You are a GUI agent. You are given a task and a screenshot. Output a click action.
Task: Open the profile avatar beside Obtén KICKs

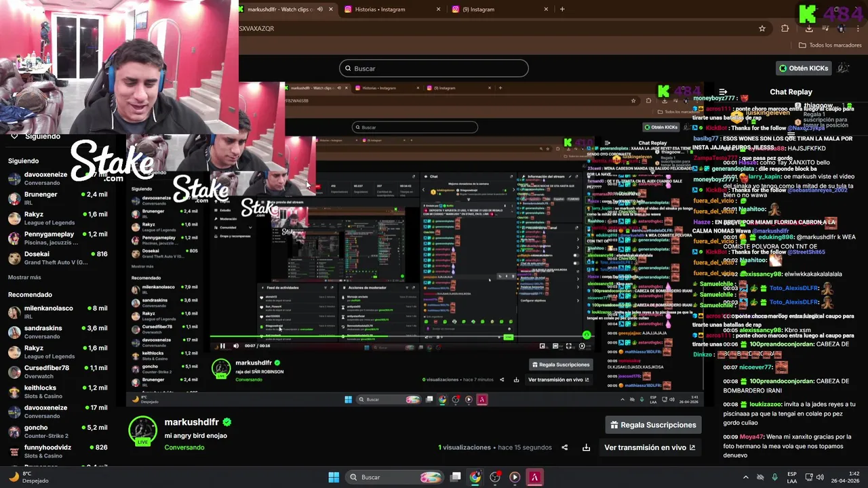coord(844,68)
